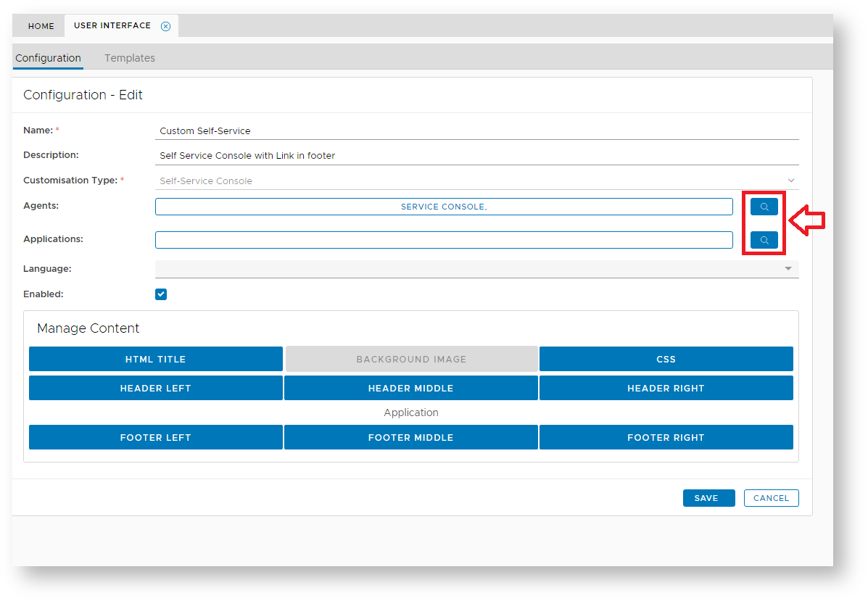The height and width of the screenshot is (601, 868).
Task: Edit the Header Left section
Action: tap(156, 388)
